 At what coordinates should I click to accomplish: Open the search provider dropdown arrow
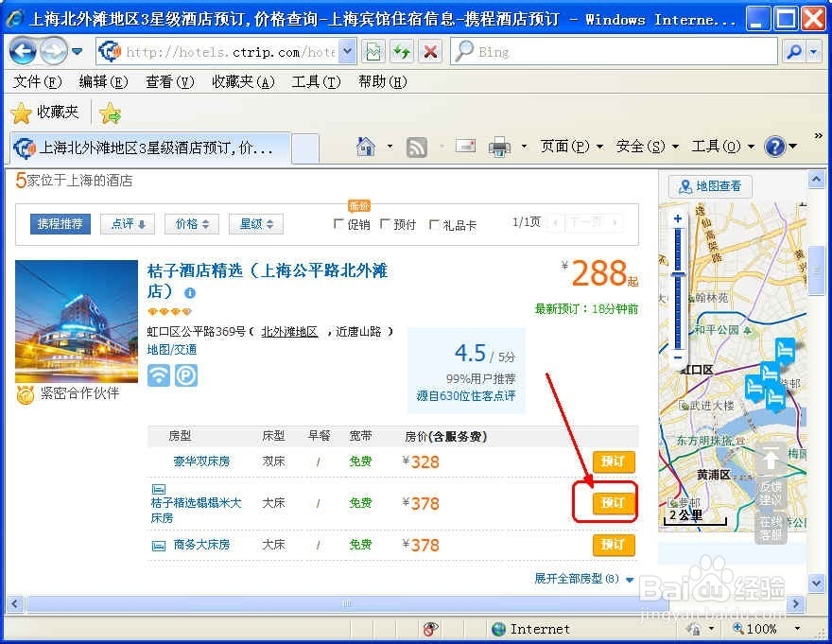[813, 52]
